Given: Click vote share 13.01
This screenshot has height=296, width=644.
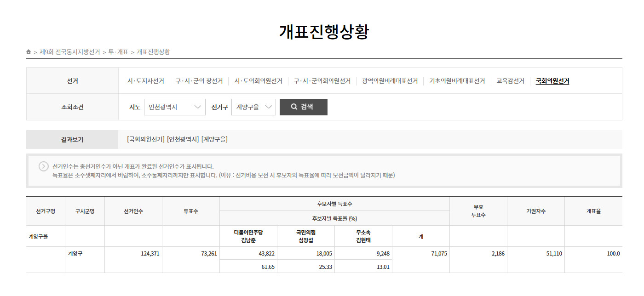Looking at the screenshot, I should tap(383, 267).
